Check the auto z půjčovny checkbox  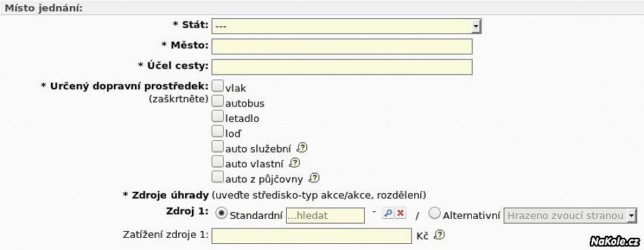point(218,177)
